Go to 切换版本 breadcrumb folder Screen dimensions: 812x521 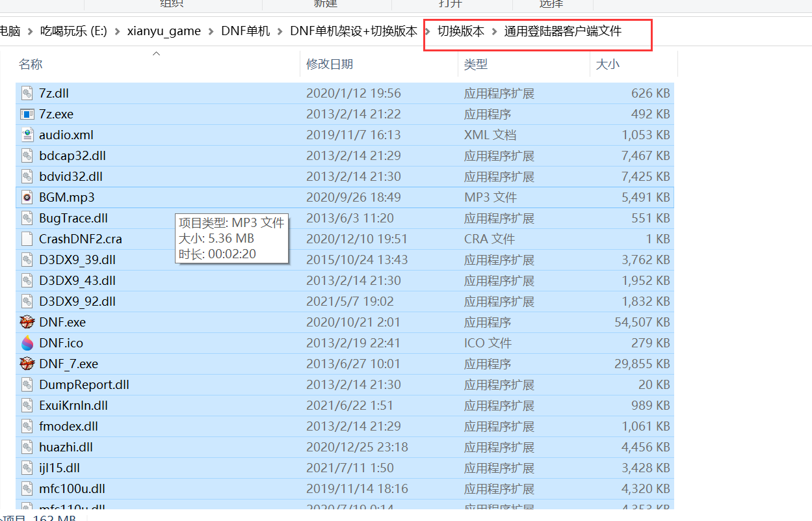pos(461,31)
